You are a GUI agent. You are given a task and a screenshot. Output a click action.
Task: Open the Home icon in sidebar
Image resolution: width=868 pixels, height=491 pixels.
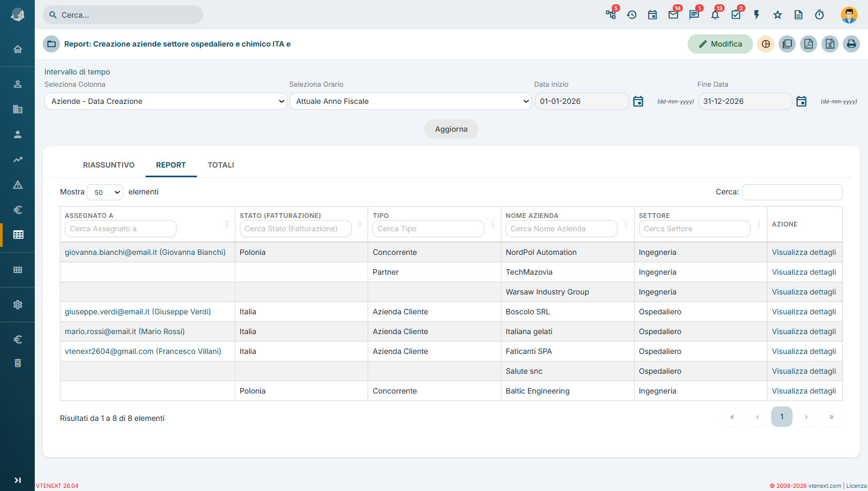(x=18, y=49)
